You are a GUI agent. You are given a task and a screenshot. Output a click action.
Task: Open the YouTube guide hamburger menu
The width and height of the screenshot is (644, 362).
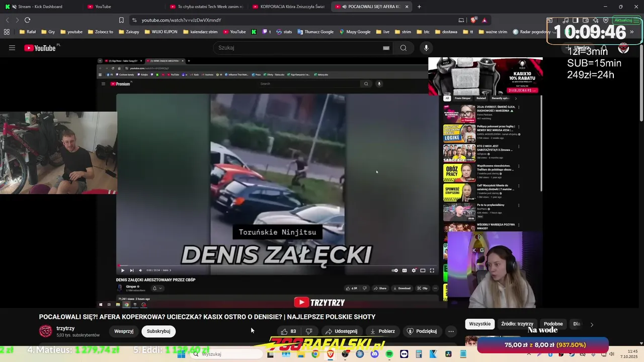(12, 48)
